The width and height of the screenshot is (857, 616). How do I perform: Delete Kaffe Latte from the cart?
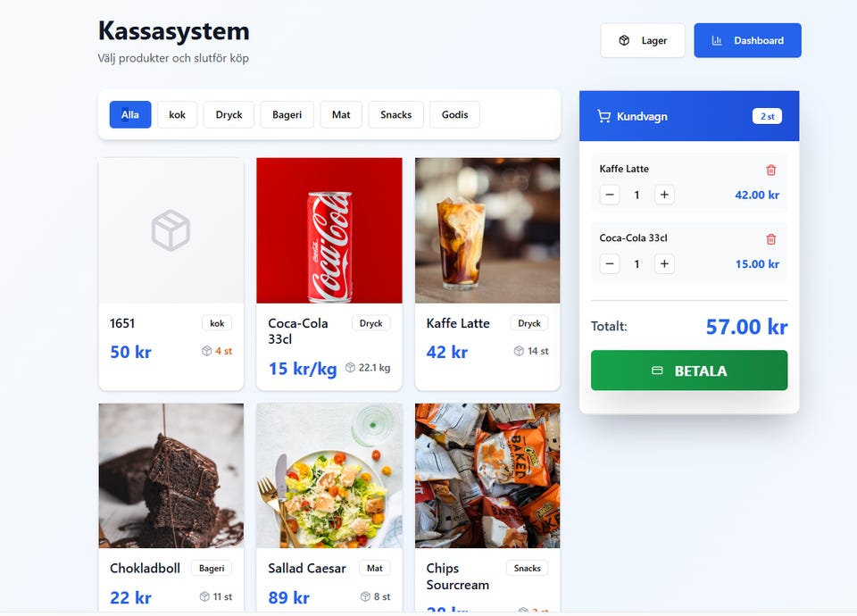(770, 170)
